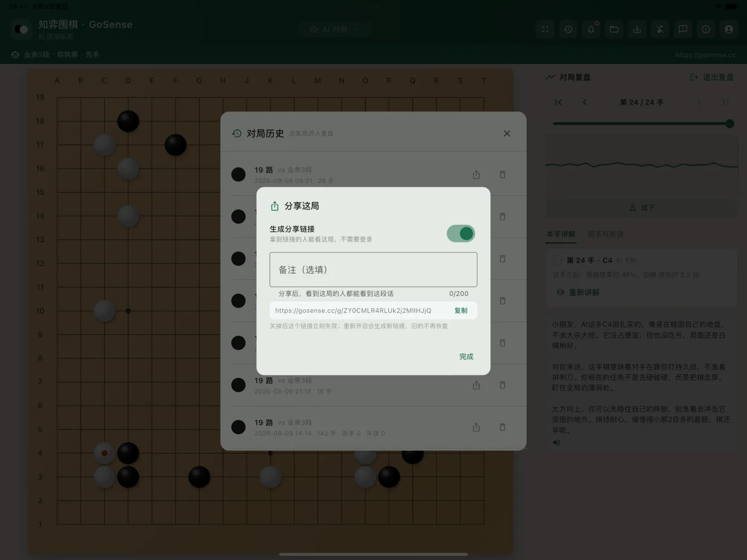The image size is (747, 560).
Task: Play explanation audio speaker icon
Action: (557, 442)
